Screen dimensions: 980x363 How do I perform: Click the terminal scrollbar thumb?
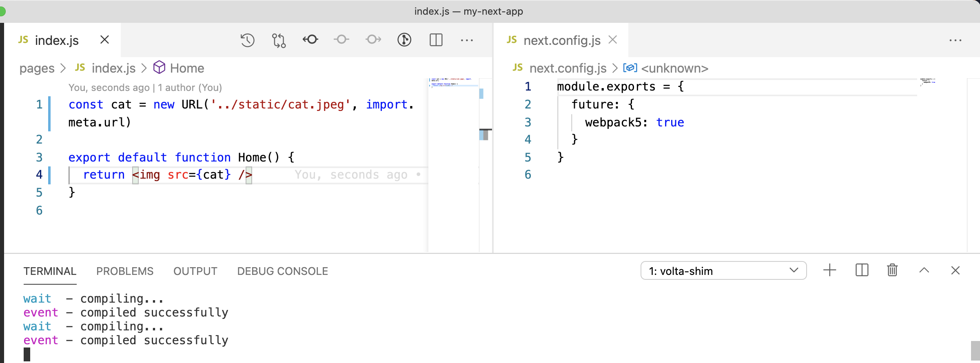click(x=975, y=351)
